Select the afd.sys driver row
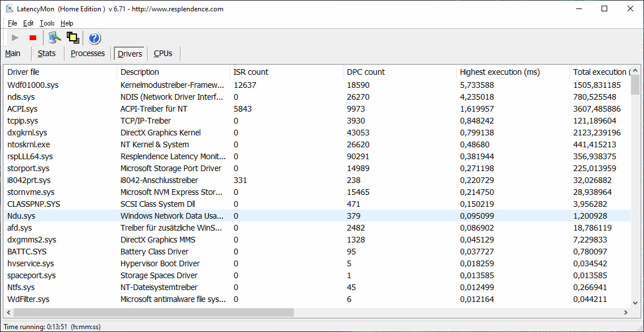Viewport: 644px width, 332px height. click(x=317, y=228)
